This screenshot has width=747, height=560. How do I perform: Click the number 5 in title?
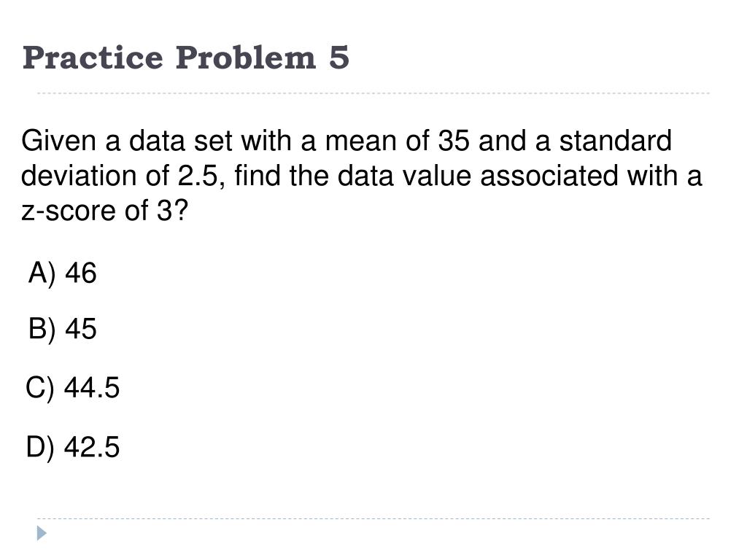tap(338, 58)
